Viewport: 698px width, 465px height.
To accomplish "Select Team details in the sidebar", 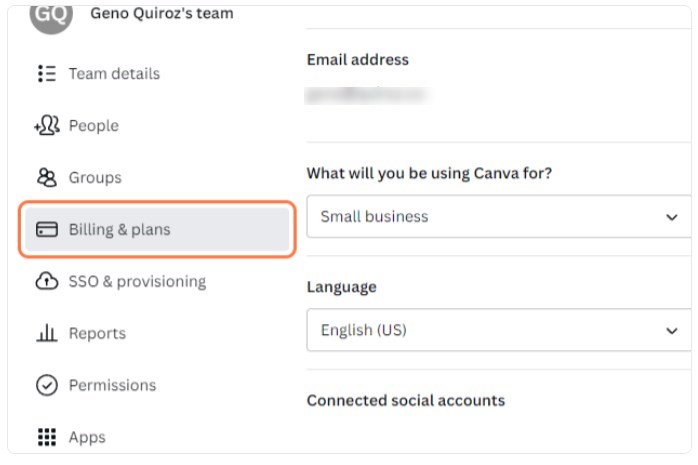I will tap(114, 74).
